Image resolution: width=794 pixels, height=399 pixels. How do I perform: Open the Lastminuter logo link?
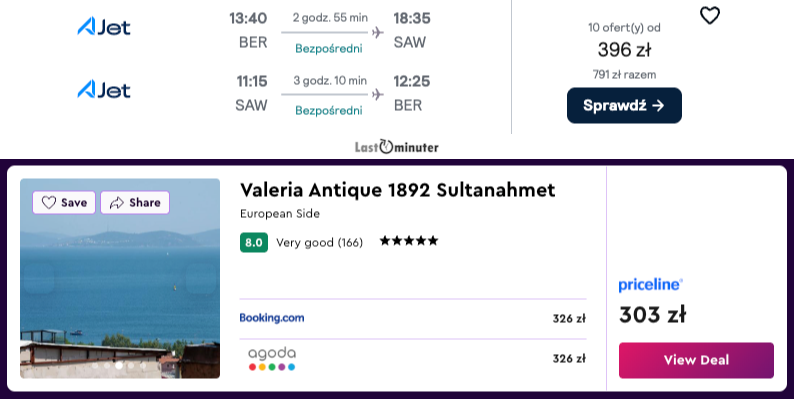(396, 147)
